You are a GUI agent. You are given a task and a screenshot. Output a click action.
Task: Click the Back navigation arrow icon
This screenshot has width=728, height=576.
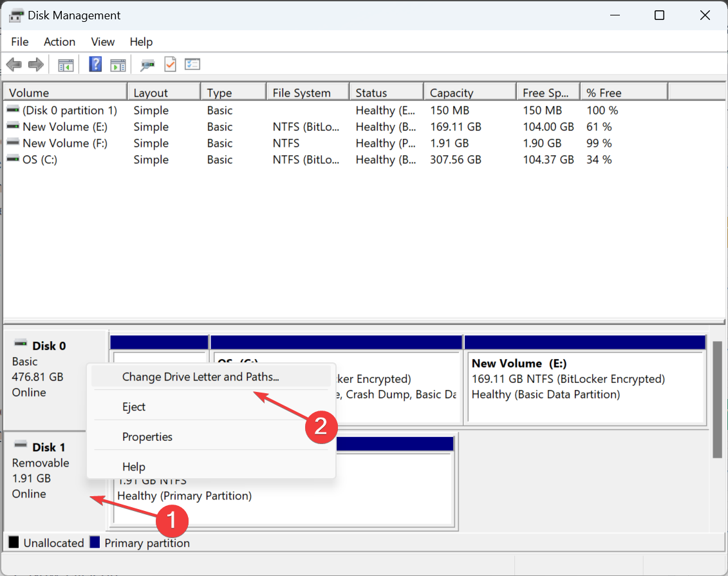(14, 64)
